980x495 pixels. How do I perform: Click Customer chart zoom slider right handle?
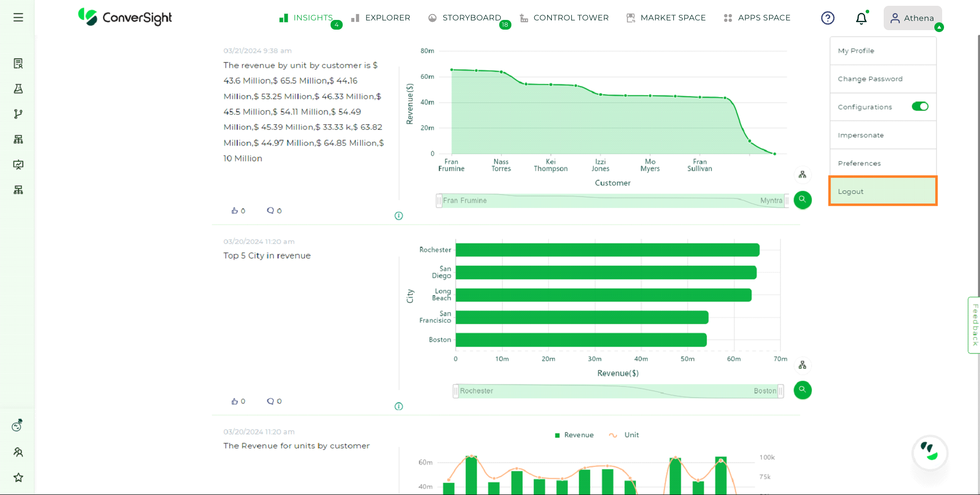click(786, 201)
